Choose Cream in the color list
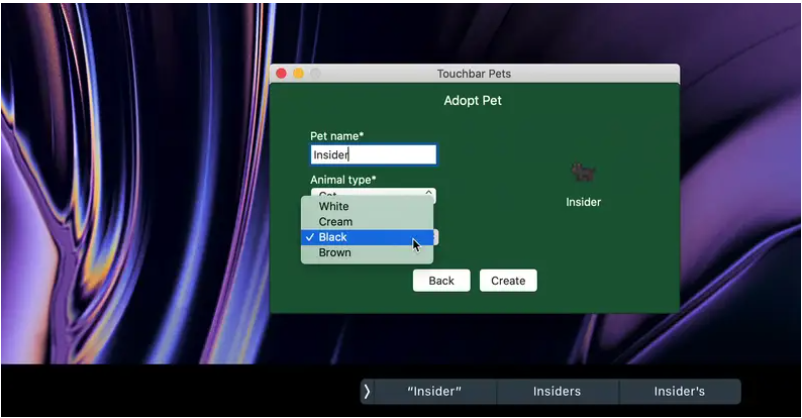Viewport: 802px width, 418px height. [x=367, y=222]
